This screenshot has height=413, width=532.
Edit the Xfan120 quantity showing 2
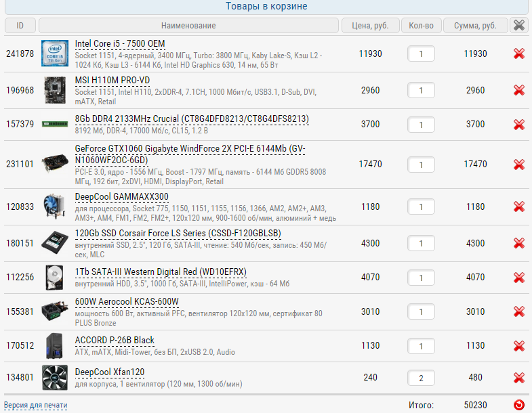[421, 378]
